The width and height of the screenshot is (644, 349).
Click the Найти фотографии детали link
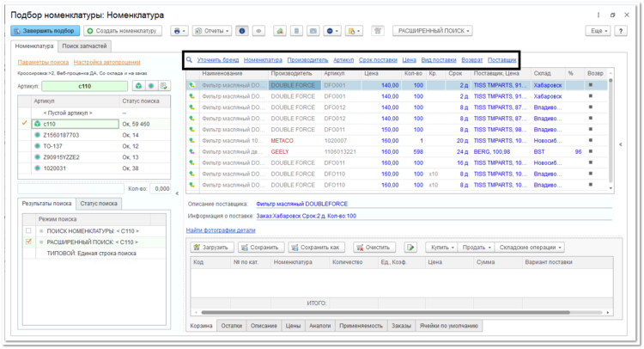[221, 230]
